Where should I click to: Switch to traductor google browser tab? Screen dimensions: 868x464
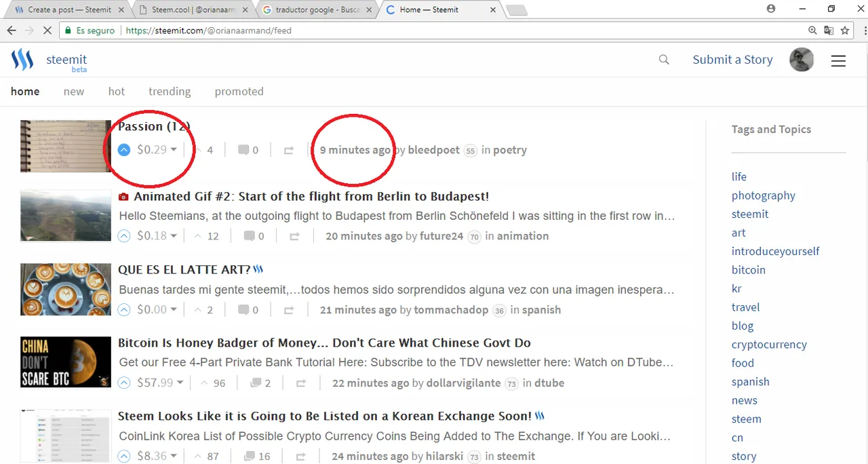pos(316,9)
